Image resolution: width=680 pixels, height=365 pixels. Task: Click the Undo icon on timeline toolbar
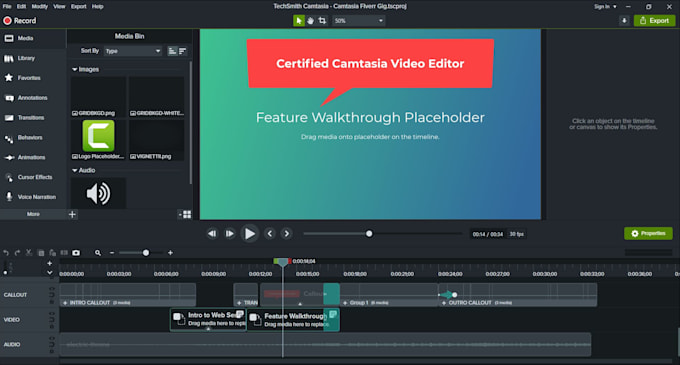tap(6, 253)
